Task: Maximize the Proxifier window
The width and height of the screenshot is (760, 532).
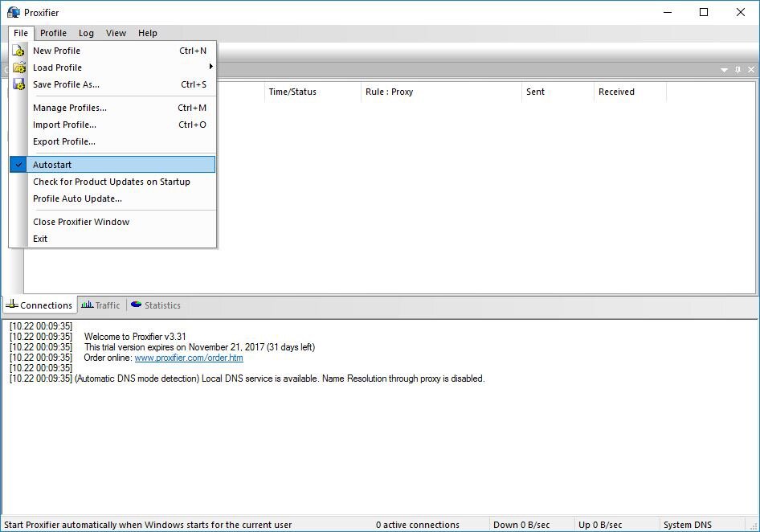Action: pyautogui.click(x=704, y=13)
